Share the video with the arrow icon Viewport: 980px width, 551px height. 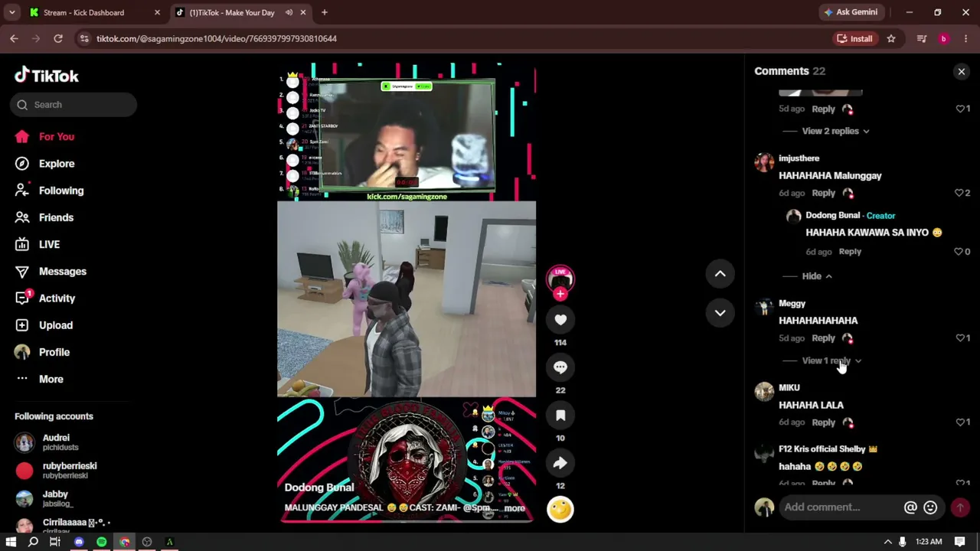click(x=560, y=463)
